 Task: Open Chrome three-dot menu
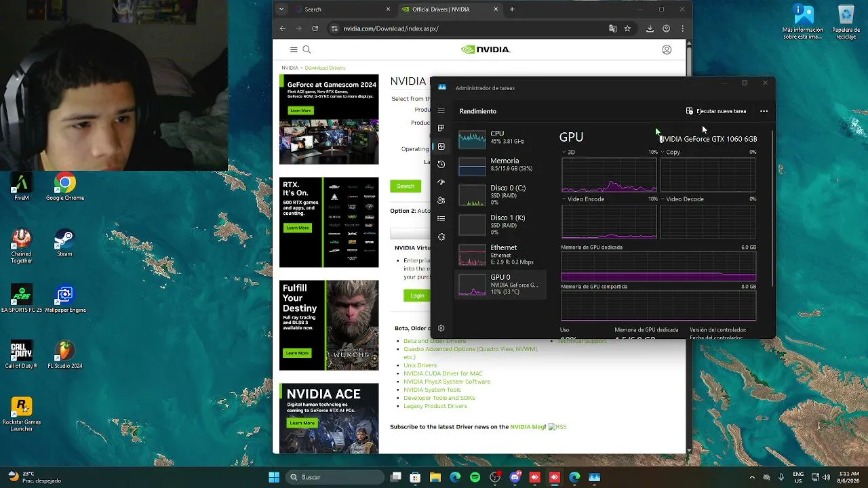[x=682, y=28]
